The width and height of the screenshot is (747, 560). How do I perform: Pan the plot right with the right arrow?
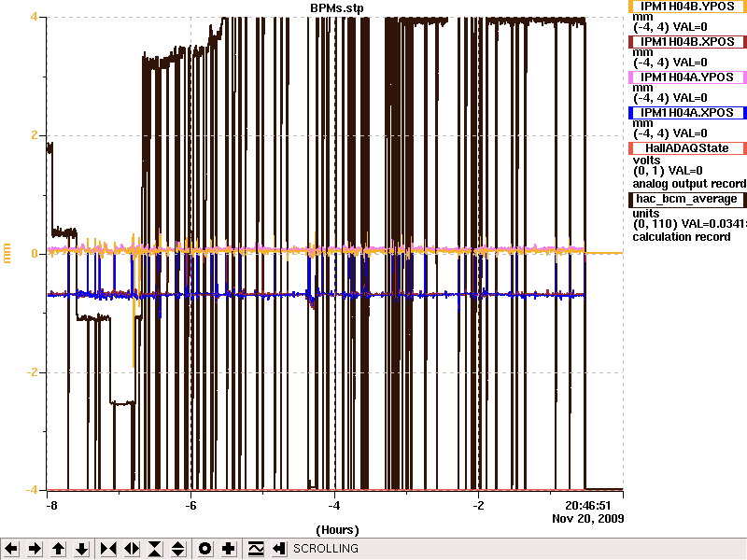[35, 549]
